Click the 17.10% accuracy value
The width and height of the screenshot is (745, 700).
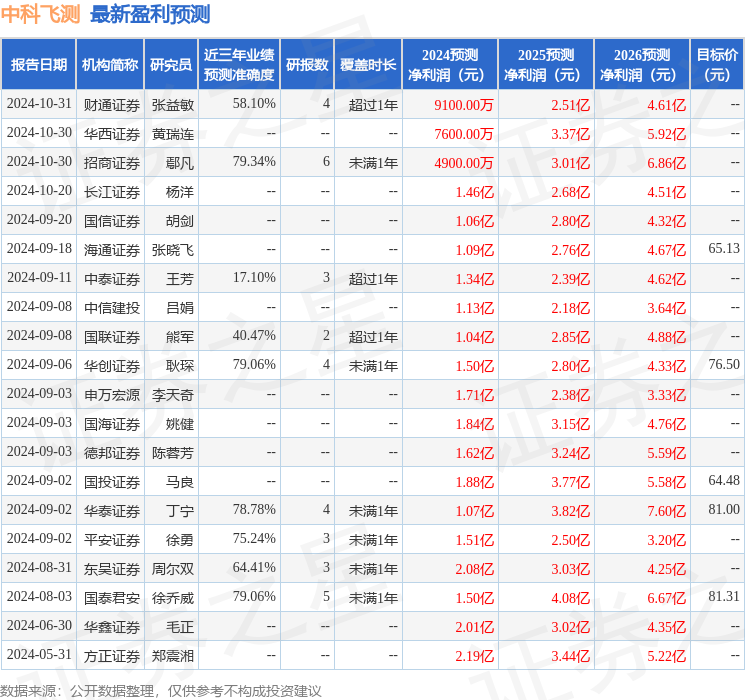tap(254, 277)
